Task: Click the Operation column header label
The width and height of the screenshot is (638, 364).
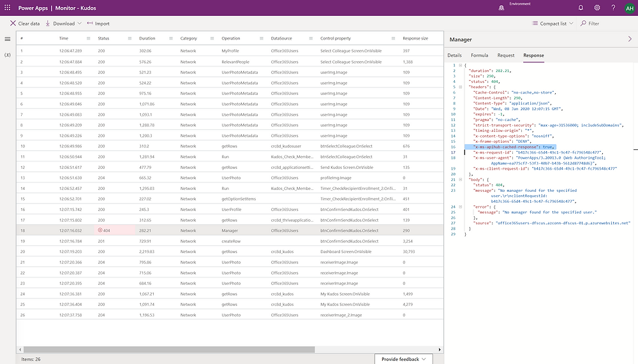Action: [231, 38]
